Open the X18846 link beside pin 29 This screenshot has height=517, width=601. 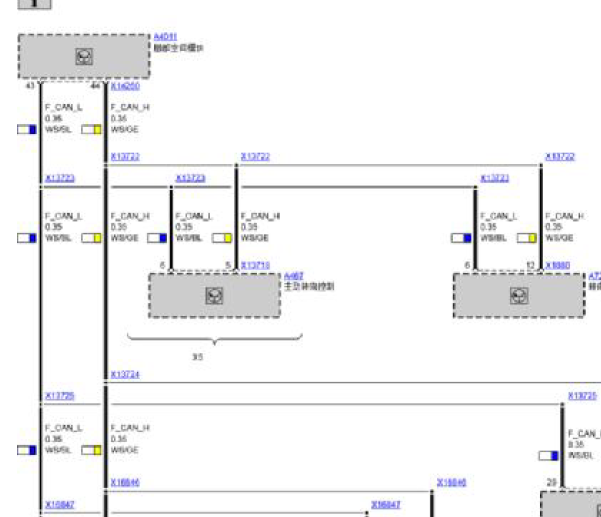click(452, 483)
